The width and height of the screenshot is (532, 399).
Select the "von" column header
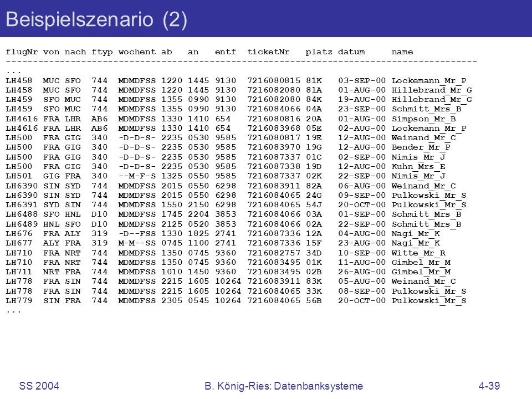click(51, 52)
